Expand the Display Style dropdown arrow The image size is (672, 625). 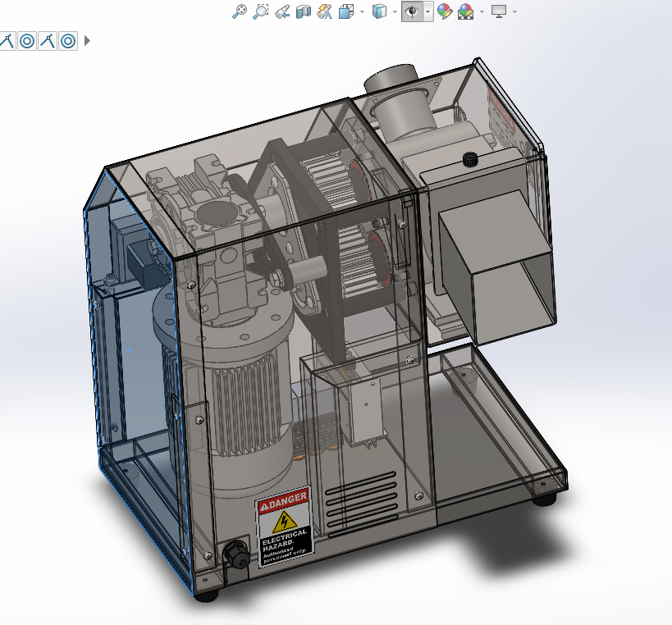pyautogui.click(x=395, y=11)
